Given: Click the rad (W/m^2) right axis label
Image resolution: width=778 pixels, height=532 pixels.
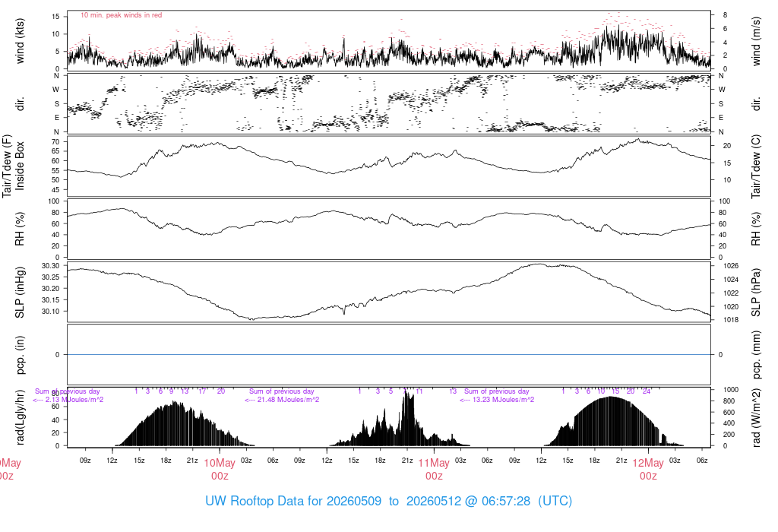Looking at the screenshot, I should (756, 417).
